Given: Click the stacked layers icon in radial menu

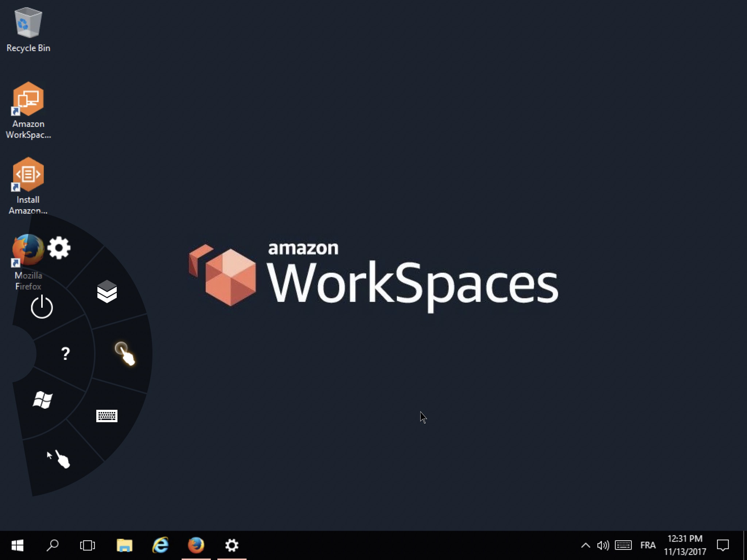Looking at the screenshot, I should 107,291.
